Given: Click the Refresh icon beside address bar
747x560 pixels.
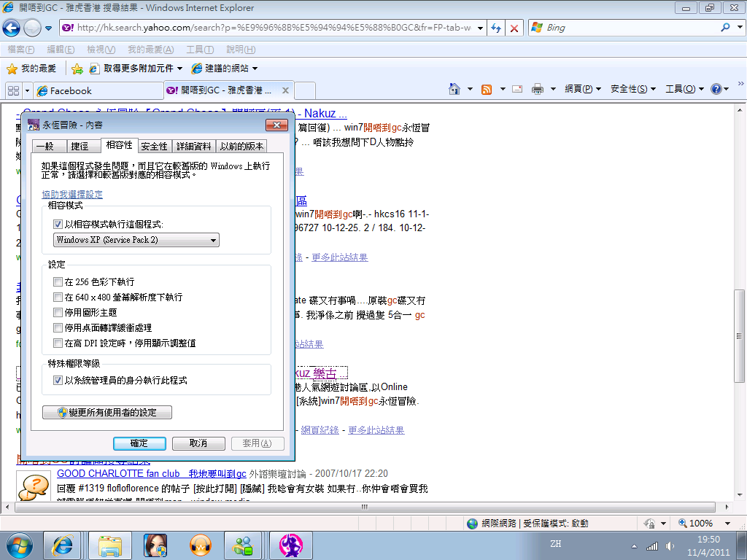Looking at the screenshot, I should [496, 28].
